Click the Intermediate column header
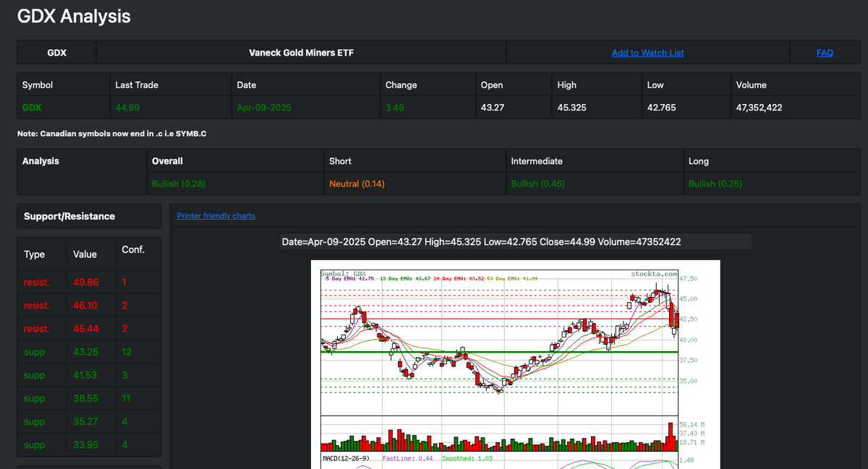This screenshot has width=868, height=469. tap(537, 161)
